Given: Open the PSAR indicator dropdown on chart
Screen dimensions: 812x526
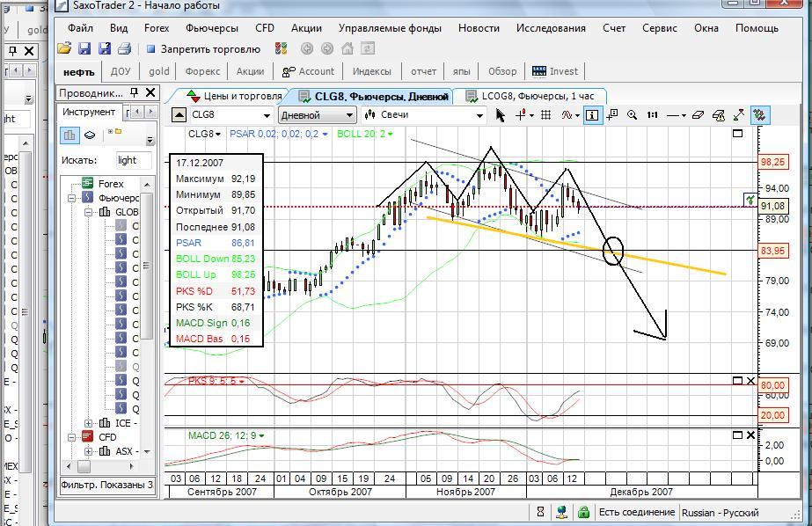Looking at the screenshot, I should pyautogui.click(x=325, y=134).
